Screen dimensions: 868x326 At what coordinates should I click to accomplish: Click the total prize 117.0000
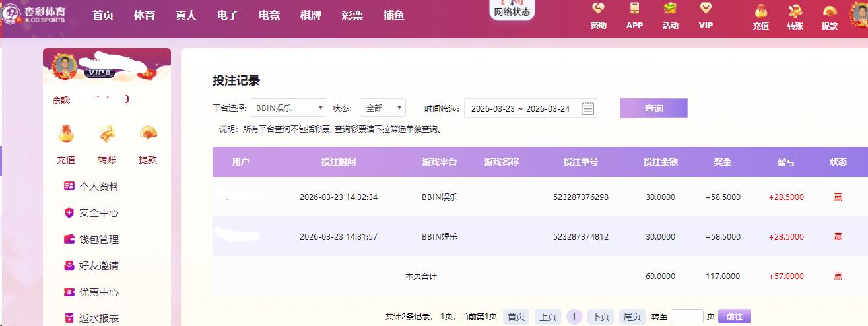pyautogui.click(x=723, y=277)
